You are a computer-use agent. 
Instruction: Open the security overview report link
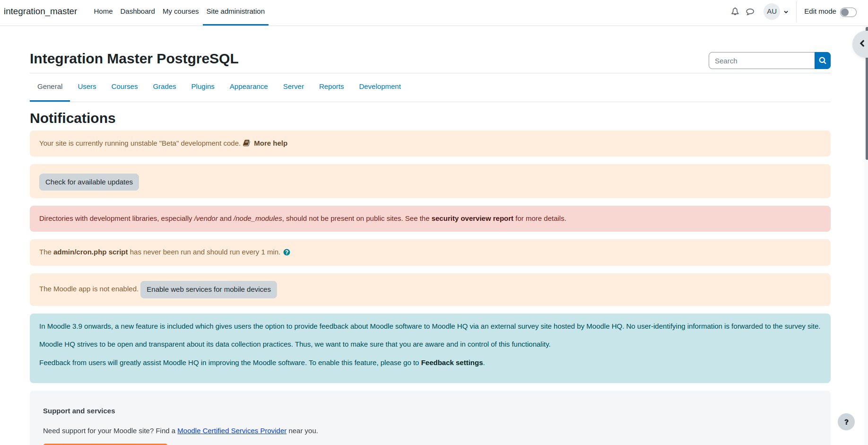(472, 218)
